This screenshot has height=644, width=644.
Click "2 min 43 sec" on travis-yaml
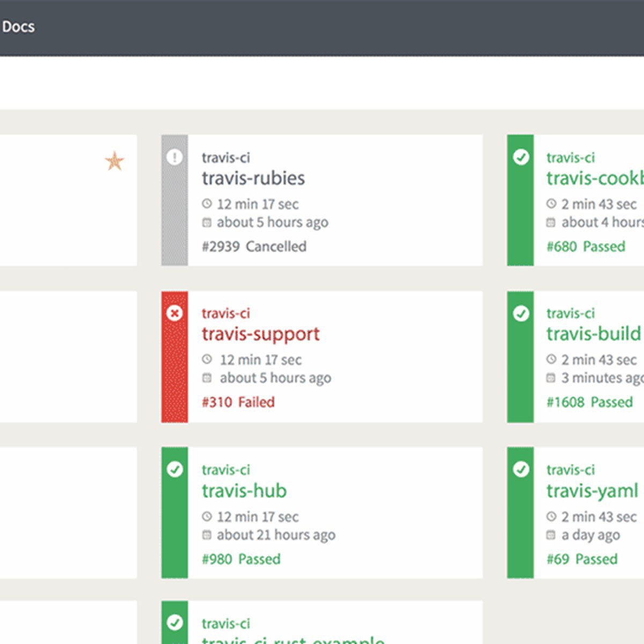point(599,517)
